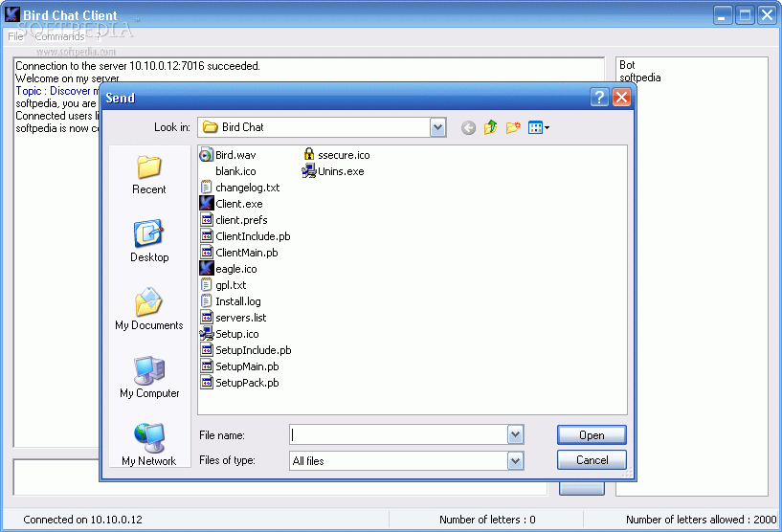Select the ClientInclude.pb file icon
This screenshot has width=782, height=532.
click(206, 235)
